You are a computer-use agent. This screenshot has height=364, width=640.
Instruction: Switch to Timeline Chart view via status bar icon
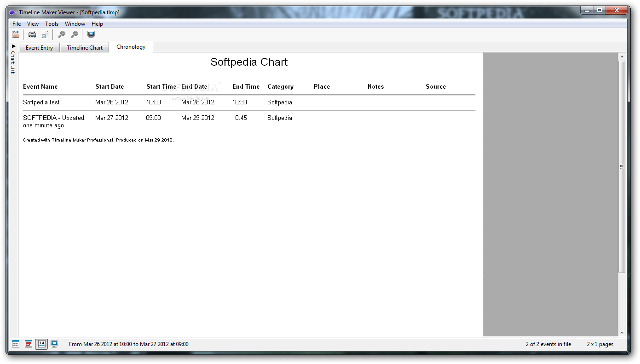[x=29, y=344]
